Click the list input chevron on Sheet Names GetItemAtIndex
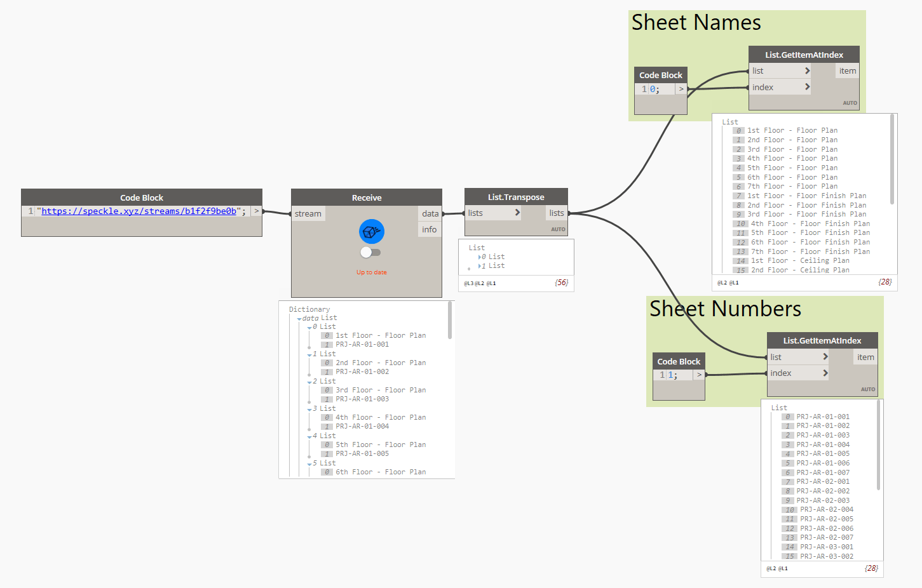 click(808, 70)
